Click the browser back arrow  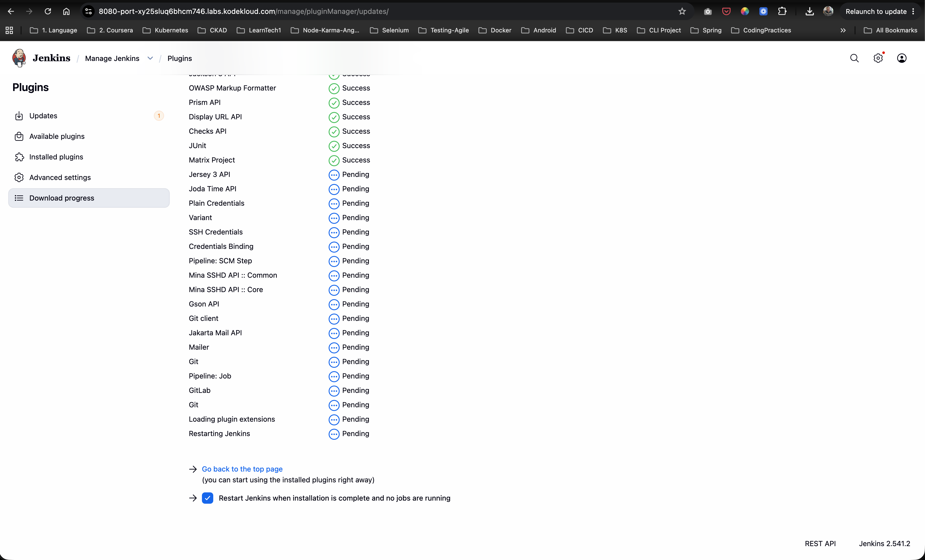(11, 11)
